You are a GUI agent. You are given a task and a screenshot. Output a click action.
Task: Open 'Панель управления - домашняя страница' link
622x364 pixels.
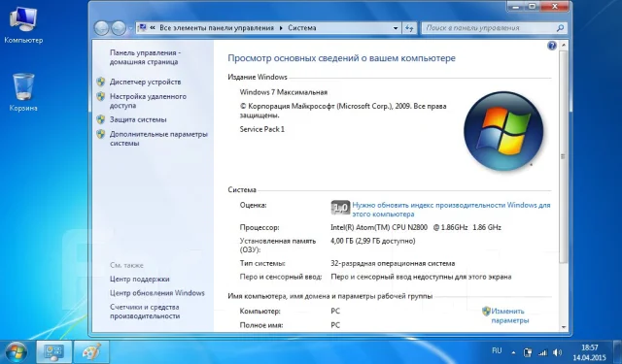[145, 57]
